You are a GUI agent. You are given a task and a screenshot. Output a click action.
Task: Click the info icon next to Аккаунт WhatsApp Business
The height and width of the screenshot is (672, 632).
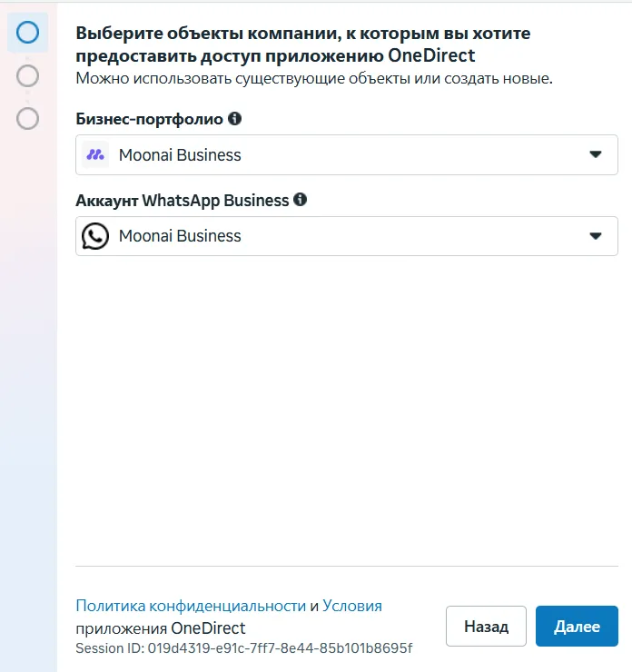point(300,199)
